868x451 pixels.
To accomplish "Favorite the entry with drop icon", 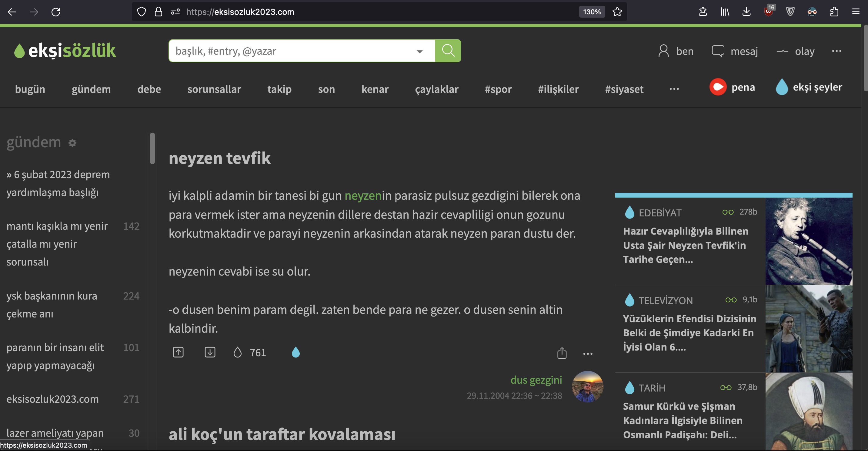I will [238, 352].
